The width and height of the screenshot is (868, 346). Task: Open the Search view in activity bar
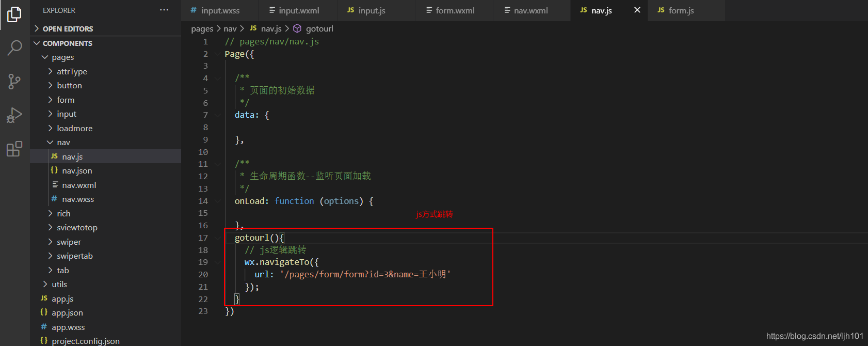tap(14, 48)
